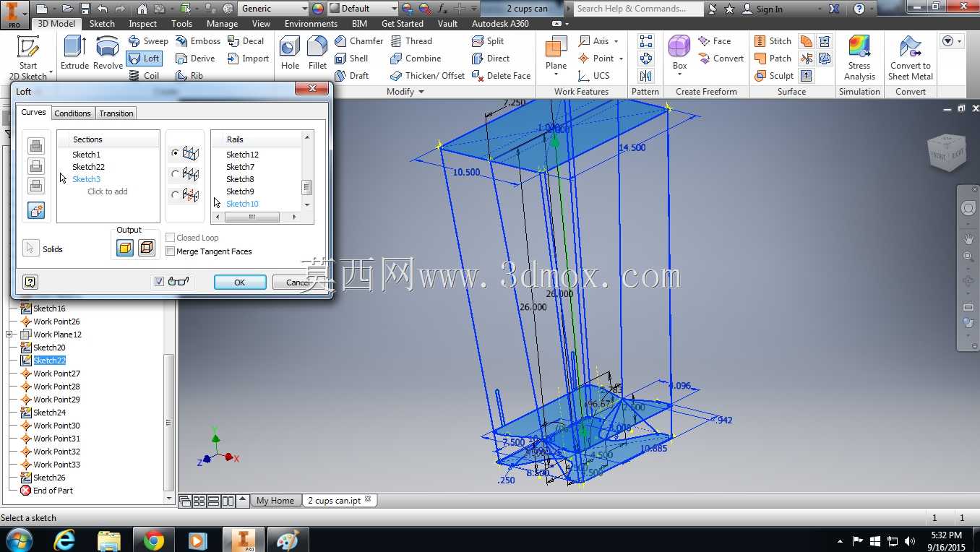Switch to the My Home document tab

point(275,501)
